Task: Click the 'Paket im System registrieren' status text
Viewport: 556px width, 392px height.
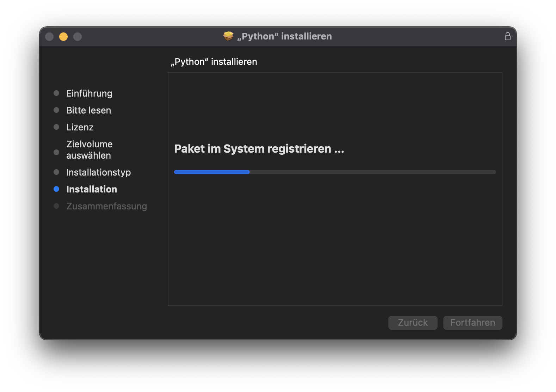Action: point(259,149)
